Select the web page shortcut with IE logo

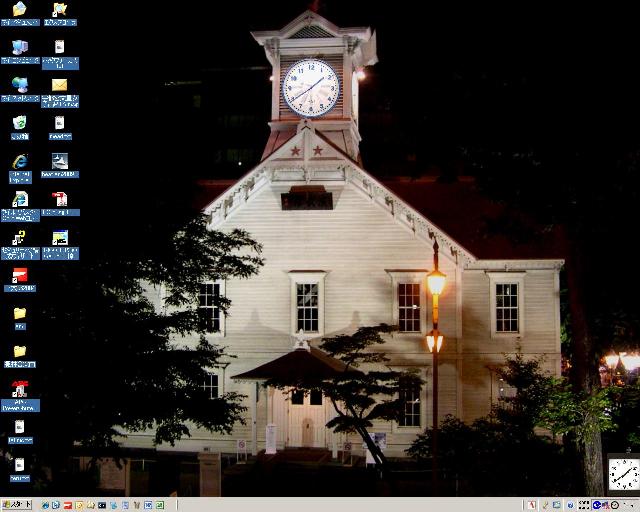(x=20, y=199)
